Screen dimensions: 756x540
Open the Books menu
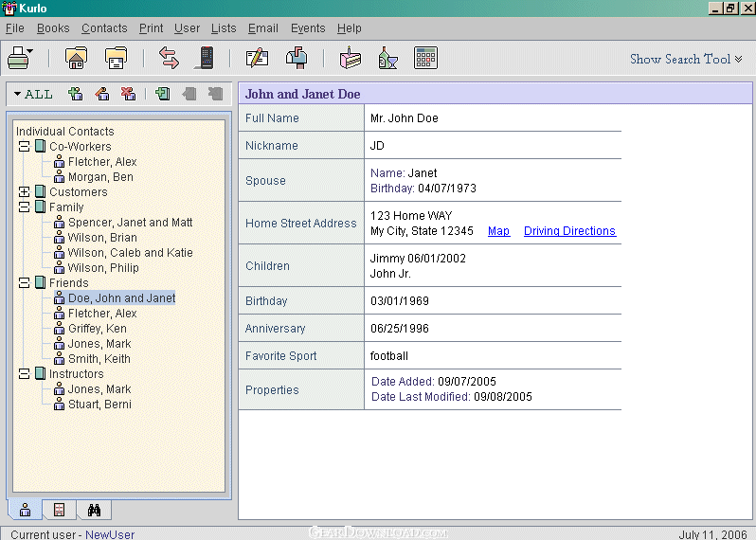click(x=53, y=28)
